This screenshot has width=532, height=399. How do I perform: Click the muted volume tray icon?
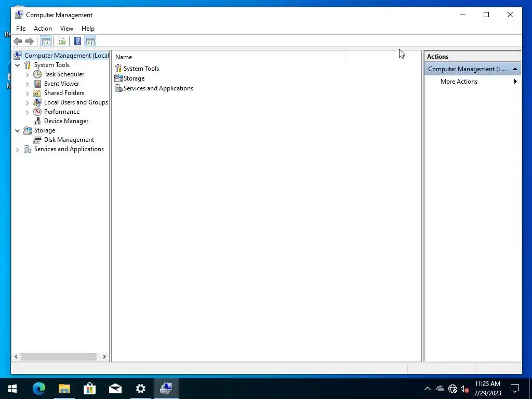464,389
